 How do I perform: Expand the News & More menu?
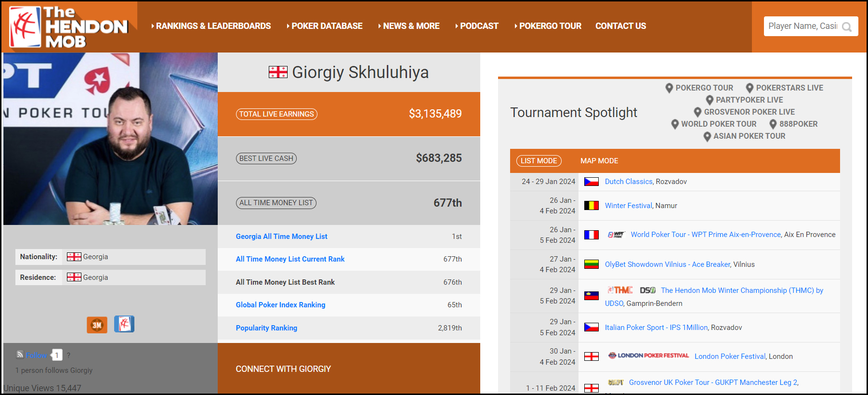pyautogui.click(x=409, y=26)
